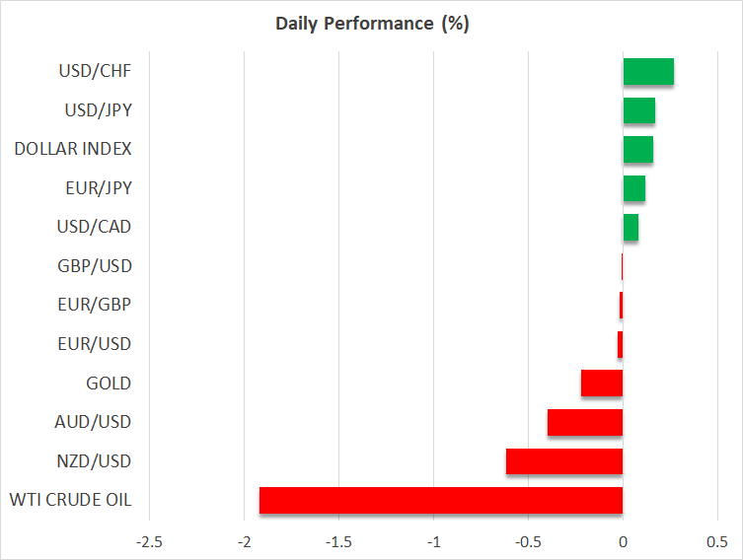
Task: Select the green USD/JPY bar
Action: 638,110
